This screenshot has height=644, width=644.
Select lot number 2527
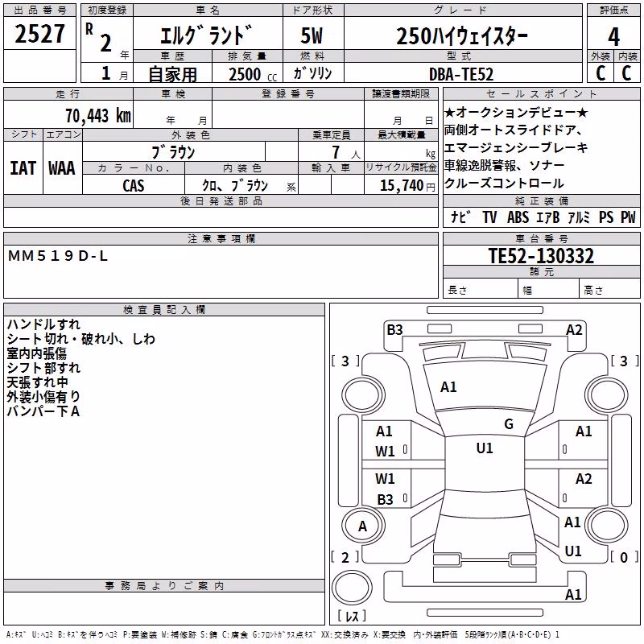point(39,34)
